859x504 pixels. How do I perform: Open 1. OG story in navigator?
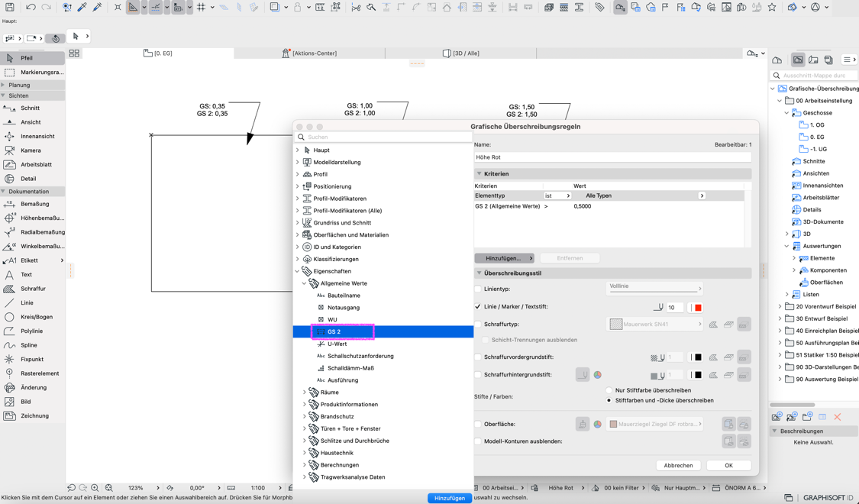817,125
